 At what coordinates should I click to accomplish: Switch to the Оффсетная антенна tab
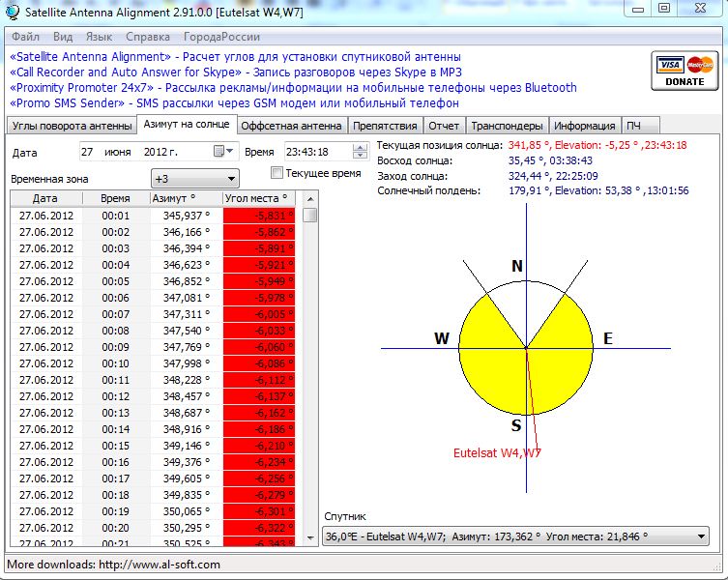(291, 126)
